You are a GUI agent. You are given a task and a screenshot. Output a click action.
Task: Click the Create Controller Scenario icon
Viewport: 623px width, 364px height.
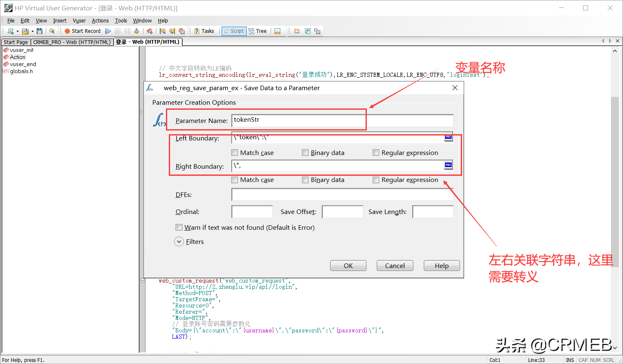150,31
